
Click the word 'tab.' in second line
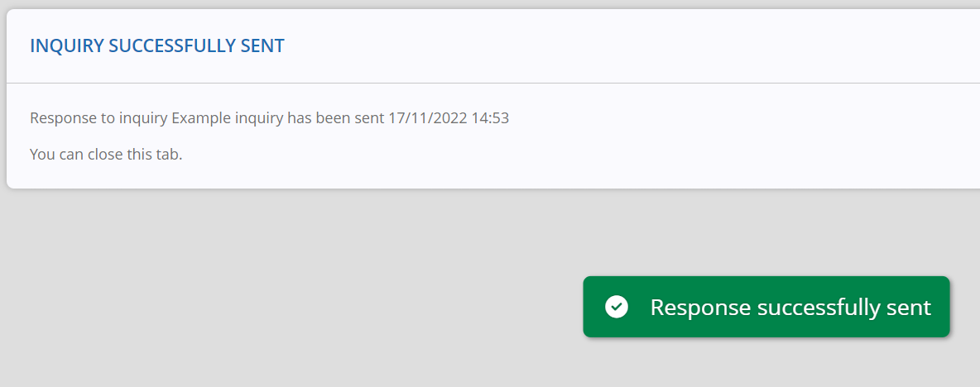point(169,154)
